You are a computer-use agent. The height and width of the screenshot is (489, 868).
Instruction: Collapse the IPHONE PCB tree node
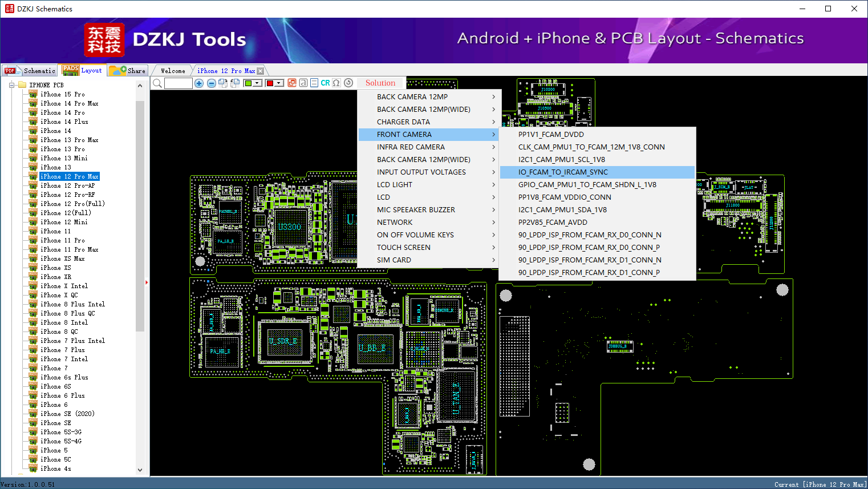pyautogui.click(x=11, y=85)
